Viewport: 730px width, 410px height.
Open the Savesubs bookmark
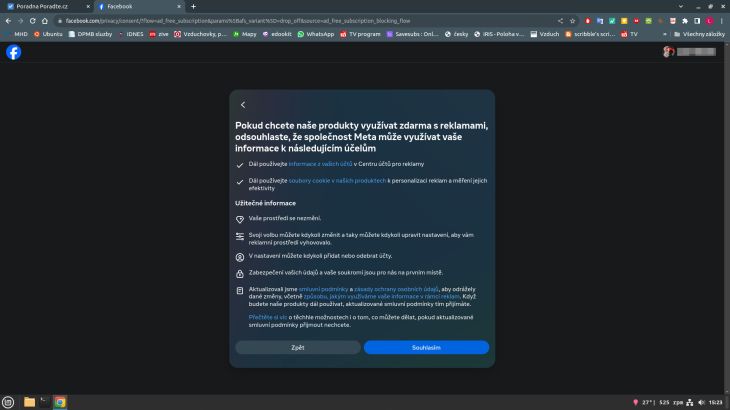(x=413, y=34)
